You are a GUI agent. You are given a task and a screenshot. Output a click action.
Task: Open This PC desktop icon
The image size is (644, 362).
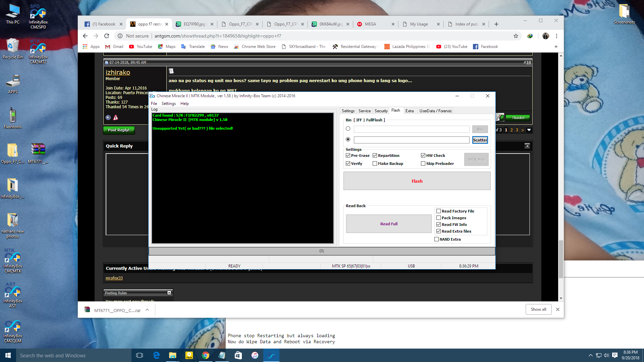[x=12, y=14]
